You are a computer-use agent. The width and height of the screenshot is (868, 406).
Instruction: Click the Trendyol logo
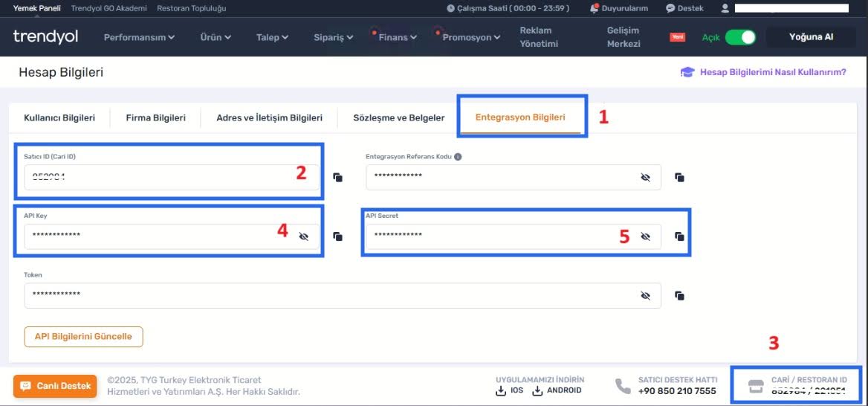coord(45,37)
